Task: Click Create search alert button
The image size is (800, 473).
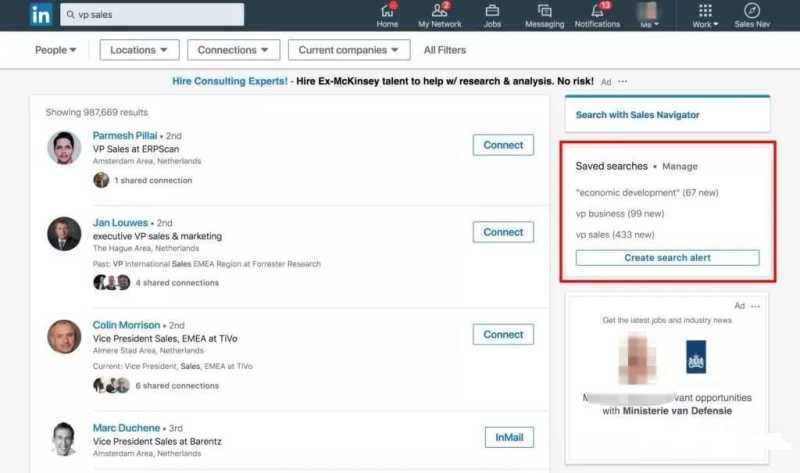Action: (667, 258)
